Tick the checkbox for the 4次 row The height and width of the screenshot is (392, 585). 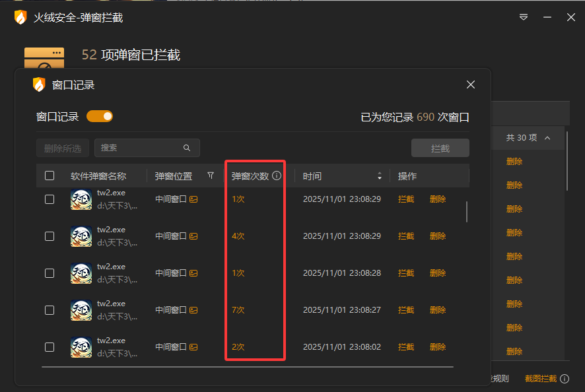[50, 236]
